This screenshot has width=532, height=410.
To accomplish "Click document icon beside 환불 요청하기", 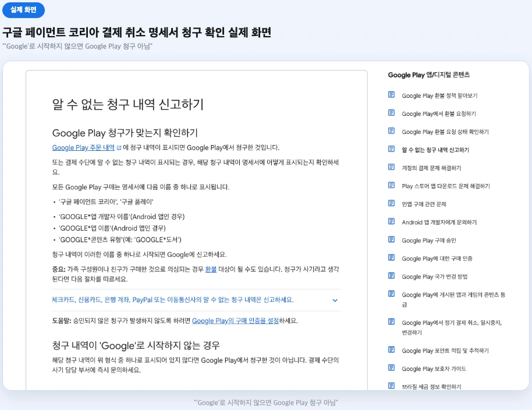I will tap(391, 112).
